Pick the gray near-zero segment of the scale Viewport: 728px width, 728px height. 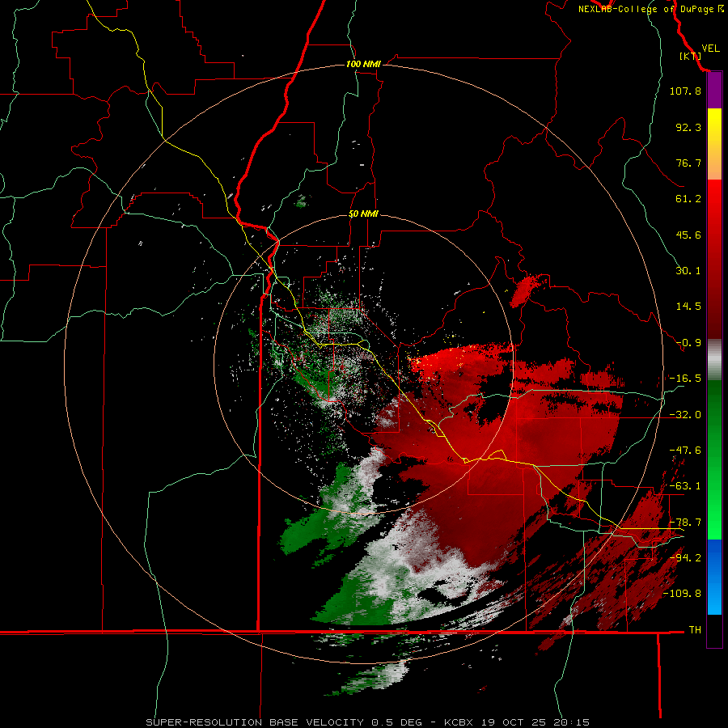714,360
